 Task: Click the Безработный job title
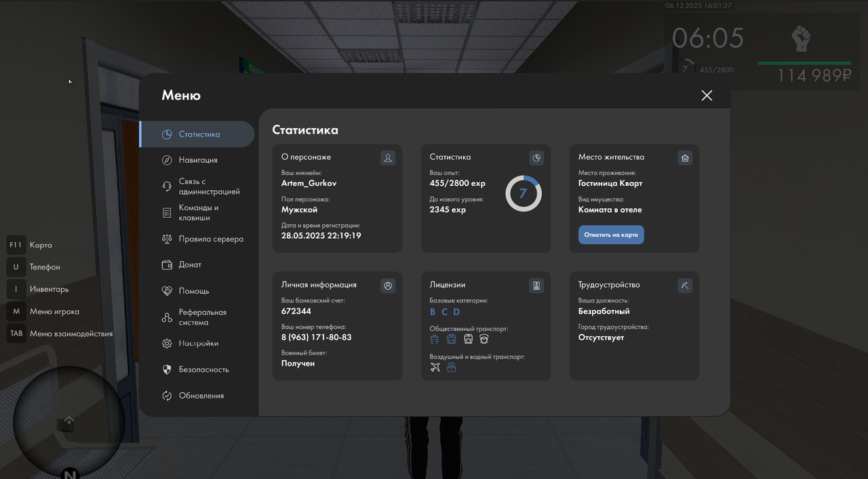pyautogui.click(x=604, y=311)
